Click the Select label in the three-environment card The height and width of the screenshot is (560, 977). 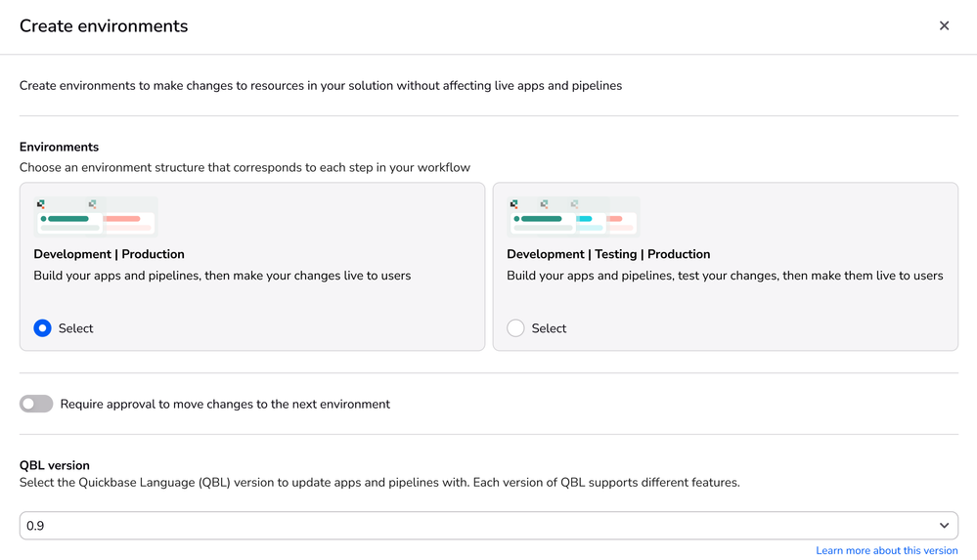549,328
